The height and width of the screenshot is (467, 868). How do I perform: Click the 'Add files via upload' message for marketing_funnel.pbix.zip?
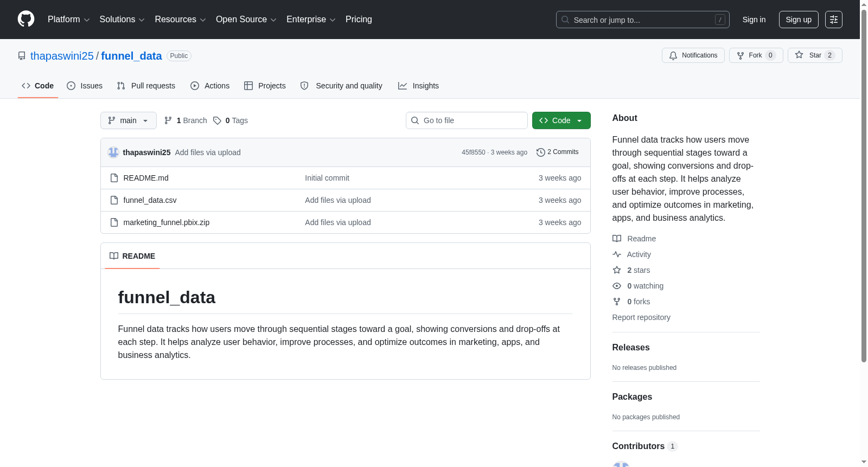pyautogui.click(x=338, y=222)
